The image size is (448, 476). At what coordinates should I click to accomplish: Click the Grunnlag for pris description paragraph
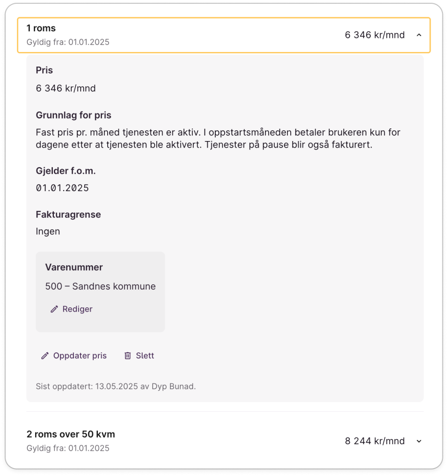coord(218,139)
